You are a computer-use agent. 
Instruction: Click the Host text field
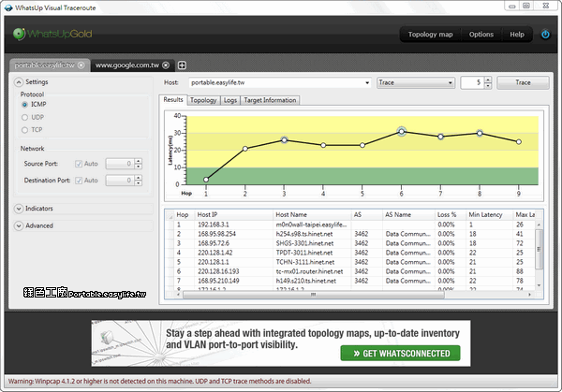tap(276, 82)
